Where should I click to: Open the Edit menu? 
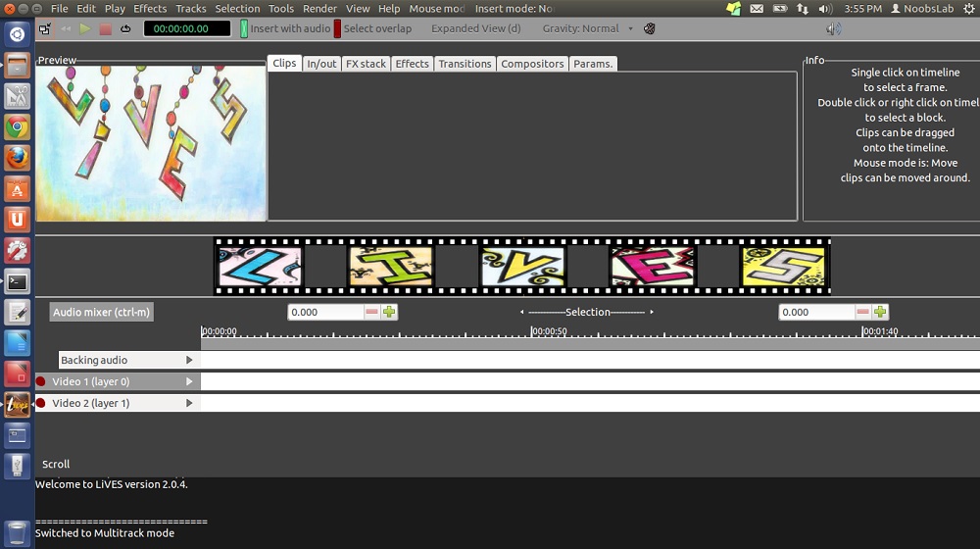(x=86, y=9)
